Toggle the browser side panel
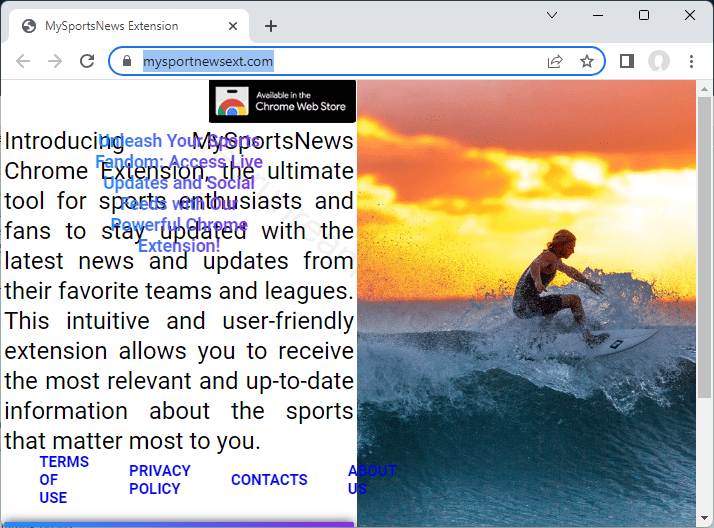Image resolution: width=714 pixels, height=528 pixels. pyautogui.click(x=627, y=61)
